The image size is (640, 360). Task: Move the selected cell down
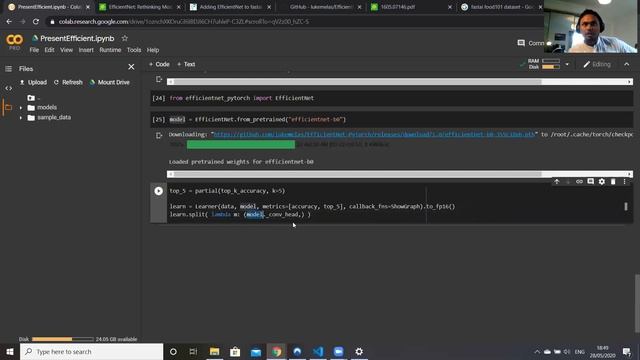point(568,182)
